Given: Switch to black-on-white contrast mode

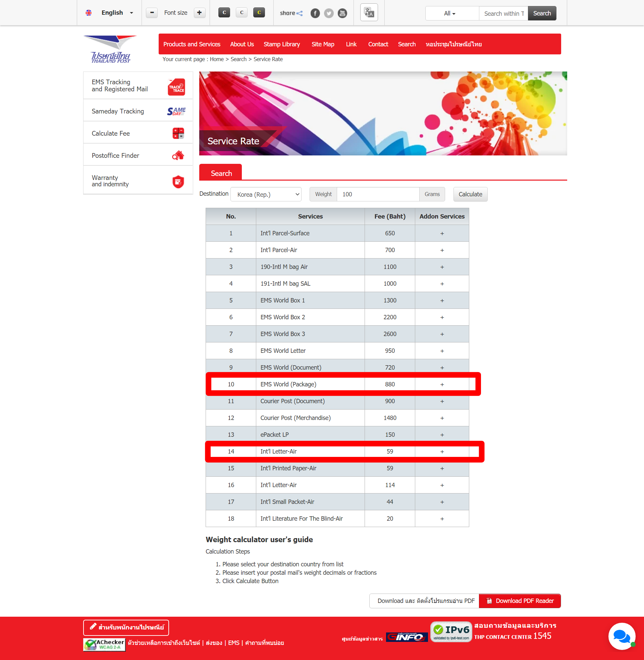Looking at the screenshot, I should tap(241, 13).
